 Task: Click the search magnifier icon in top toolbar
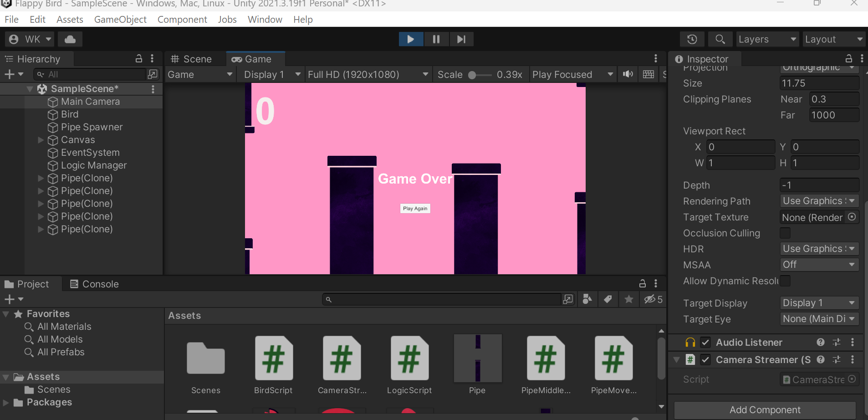[x=720, y=39]
